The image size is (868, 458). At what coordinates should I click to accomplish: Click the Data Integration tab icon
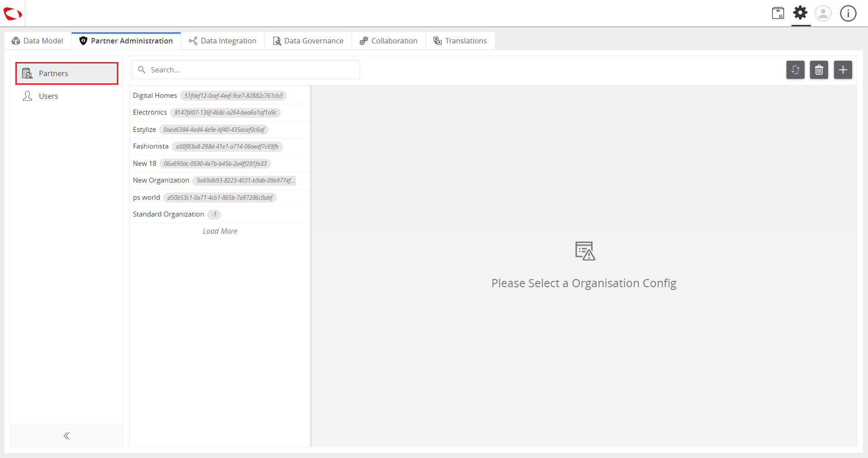click(x=193, y=41)
